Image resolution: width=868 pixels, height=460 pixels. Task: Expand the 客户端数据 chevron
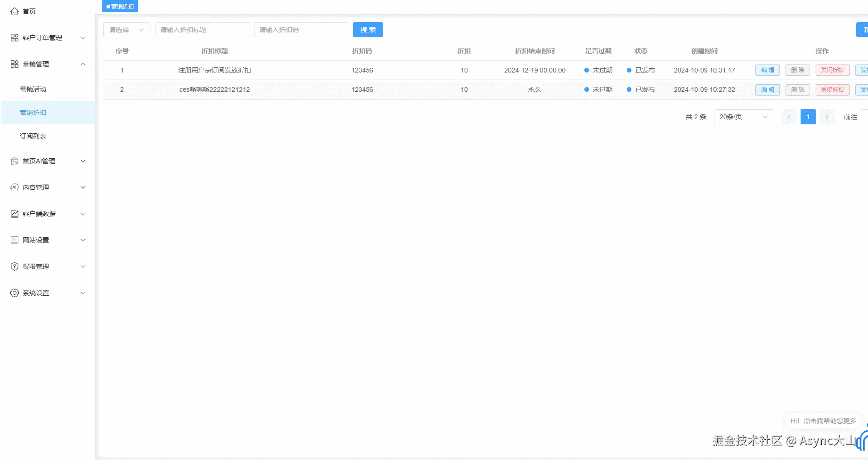point(83,214)
